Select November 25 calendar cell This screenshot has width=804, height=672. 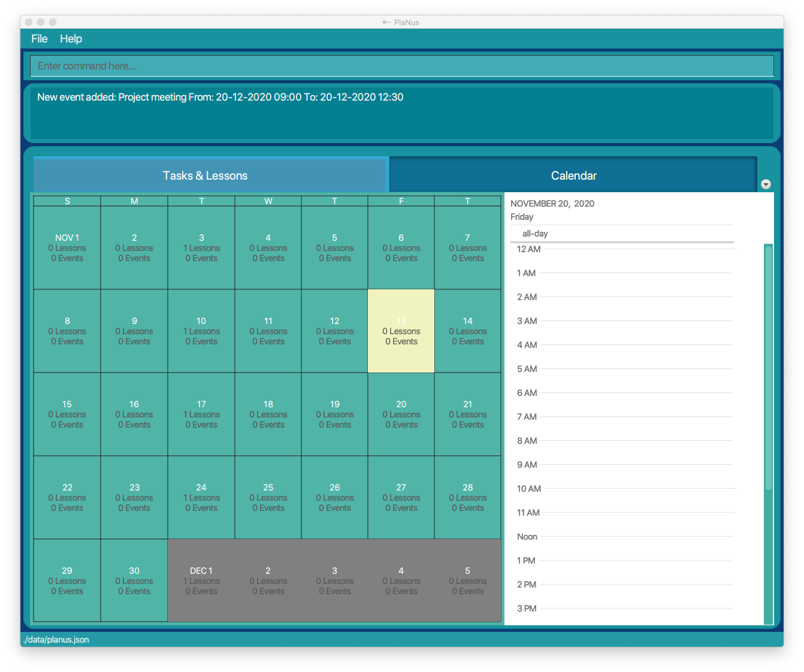[268, 498]
